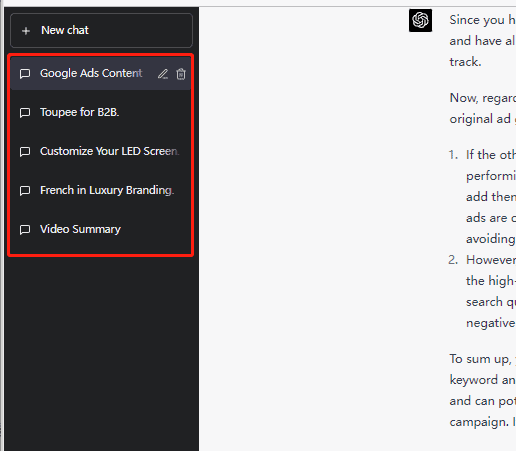Click chat bubble icon beside French in Luxury Branding

pyautogui.click(x=25, y=191)
